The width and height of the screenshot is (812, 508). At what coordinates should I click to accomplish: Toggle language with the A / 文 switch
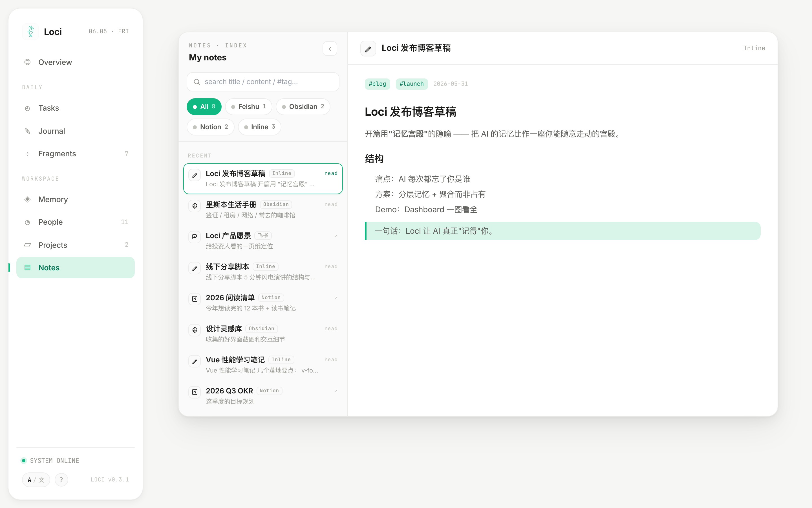pyautogui.click(x=36, y=480)
